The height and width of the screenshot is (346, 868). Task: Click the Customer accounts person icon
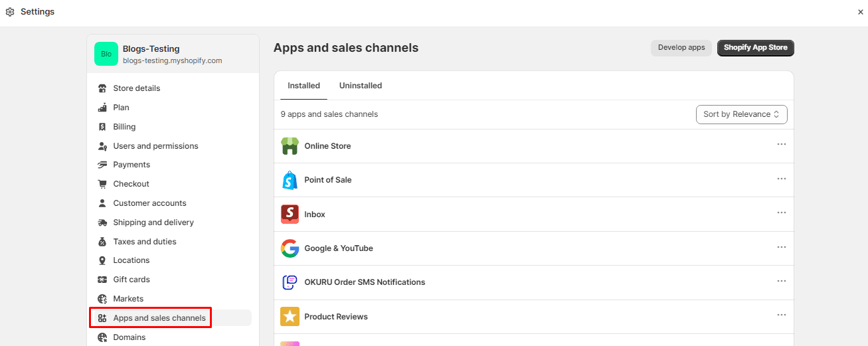[102, 203]
